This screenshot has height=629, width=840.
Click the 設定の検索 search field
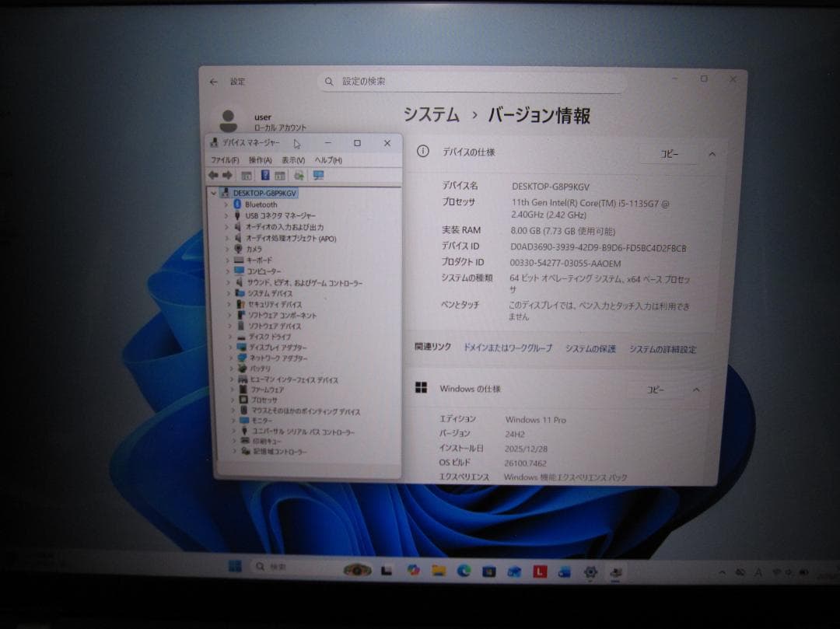(467, 81)
